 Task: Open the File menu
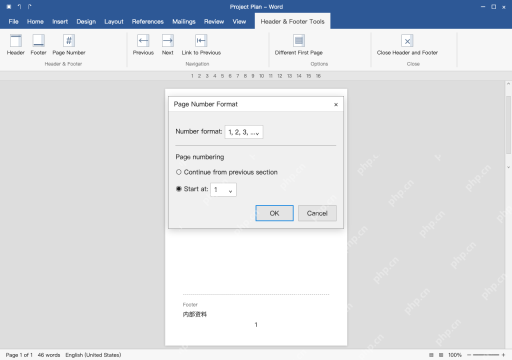pyautogui.click(x=13, y=22)
